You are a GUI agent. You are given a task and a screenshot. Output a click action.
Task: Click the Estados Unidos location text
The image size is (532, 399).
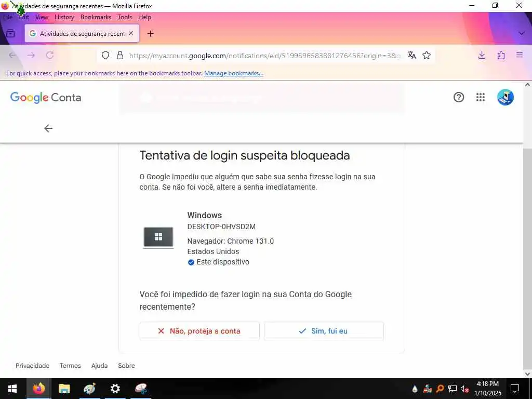click(x=214, y=252)
